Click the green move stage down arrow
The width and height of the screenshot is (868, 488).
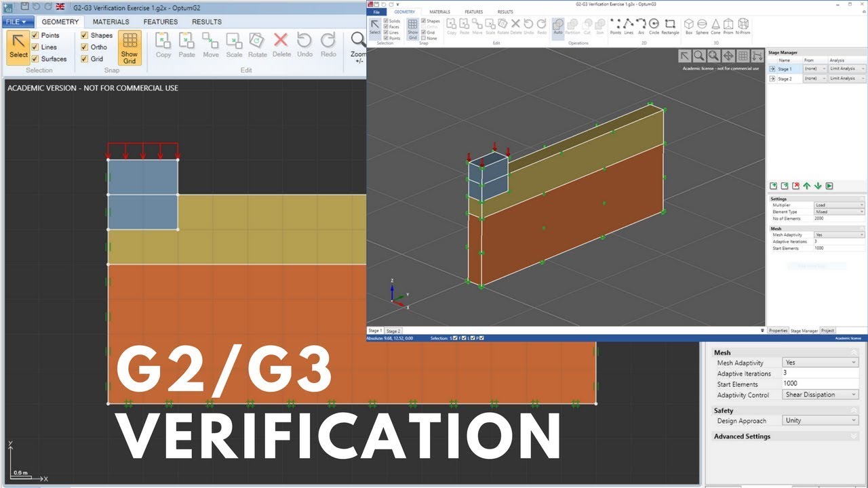tap(818, 186)
